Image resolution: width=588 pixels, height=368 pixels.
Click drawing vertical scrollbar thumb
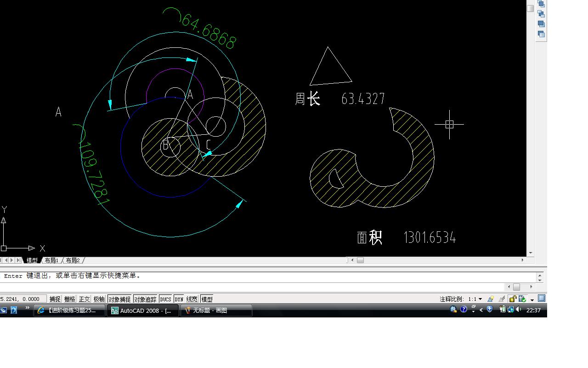pos(531,8)
